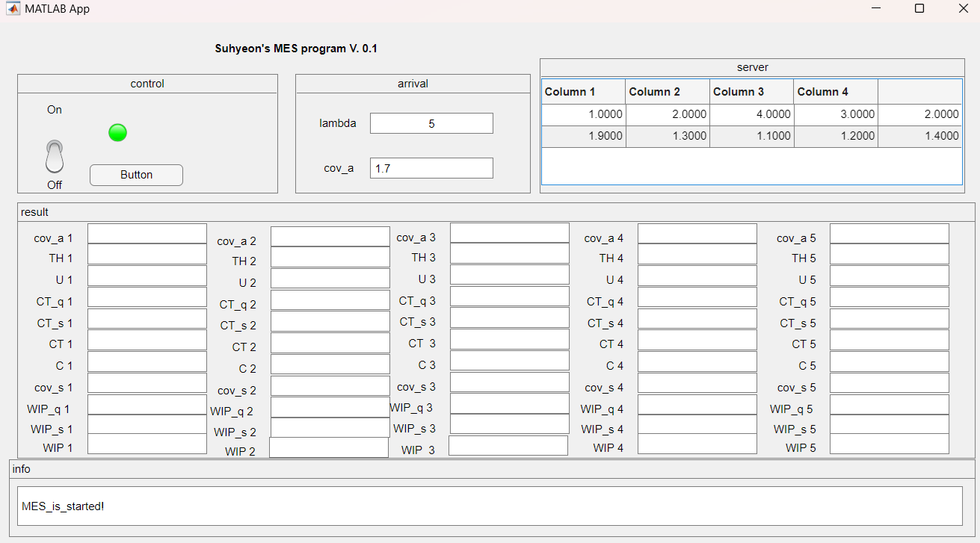
Task: Click the WIP 1 result field
Action: (147, 444)
